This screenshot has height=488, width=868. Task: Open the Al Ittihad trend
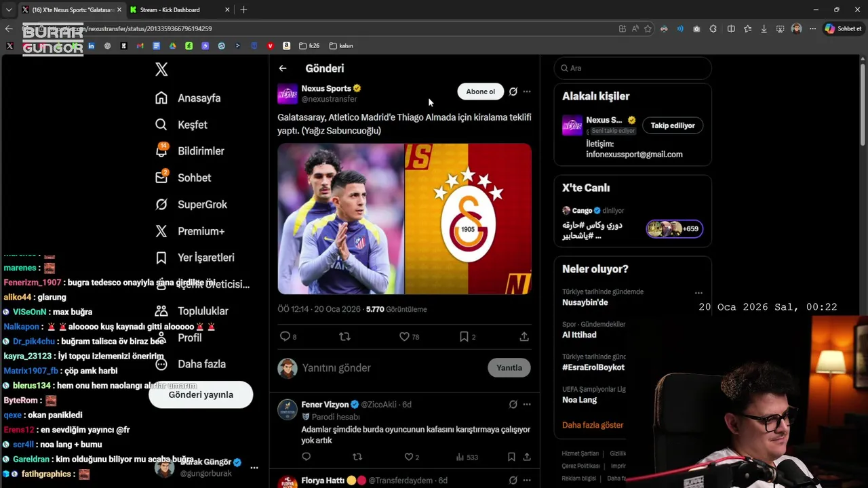click(x=579, y=335)
